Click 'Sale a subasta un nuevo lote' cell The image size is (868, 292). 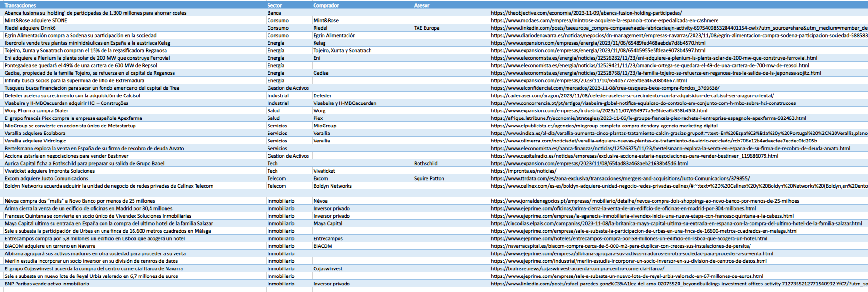pos(91,276)
